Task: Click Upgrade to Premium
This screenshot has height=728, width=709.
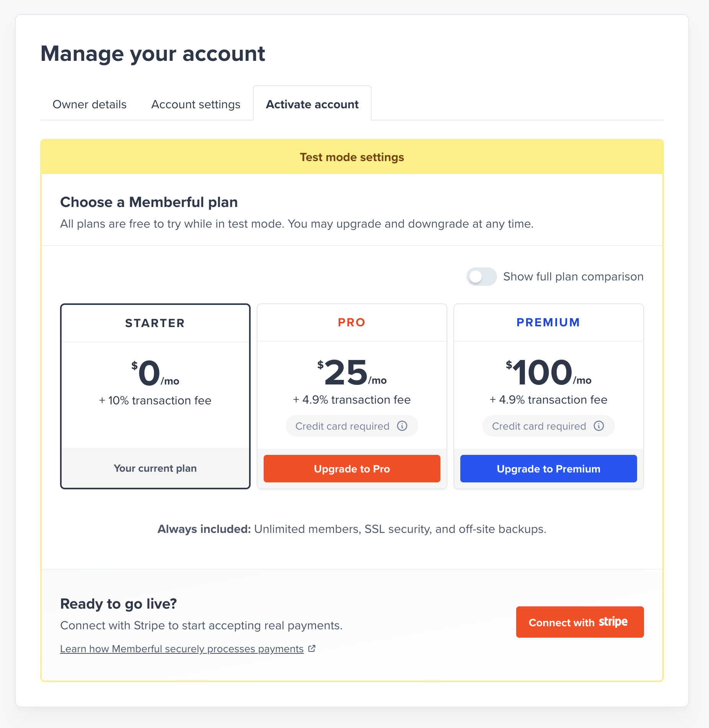Action: [x=548, y=468]
